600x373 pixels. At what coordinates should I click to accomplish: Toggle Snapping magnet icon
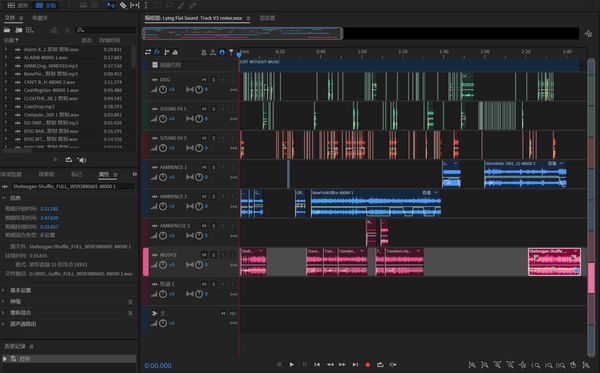click(x=222, y=52)
